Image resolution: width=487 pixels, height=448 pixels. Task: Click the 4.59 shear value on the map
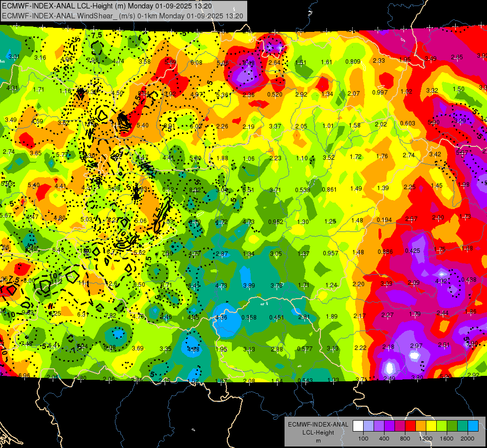click(x=37, y=121)
